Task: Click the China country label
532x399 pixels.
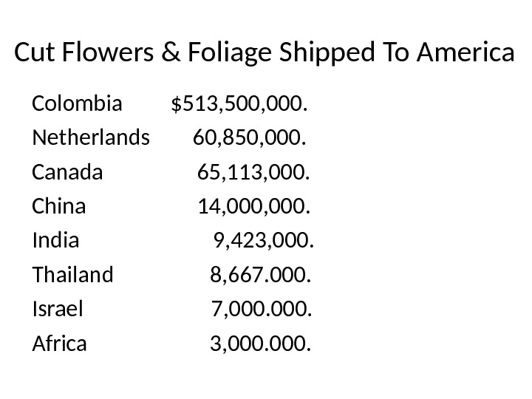Action: tap(59, 206)
